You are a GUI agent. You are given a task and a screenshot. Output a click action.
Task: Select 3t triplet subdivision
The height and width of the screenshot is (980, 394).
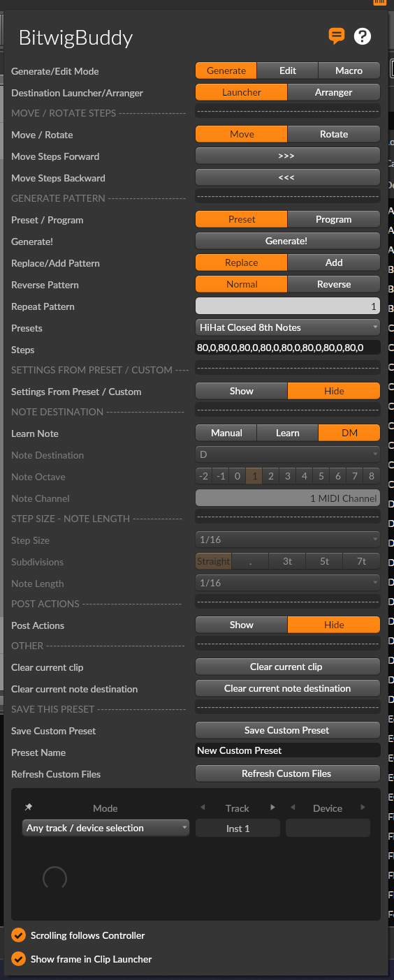(x=287, y=561)
